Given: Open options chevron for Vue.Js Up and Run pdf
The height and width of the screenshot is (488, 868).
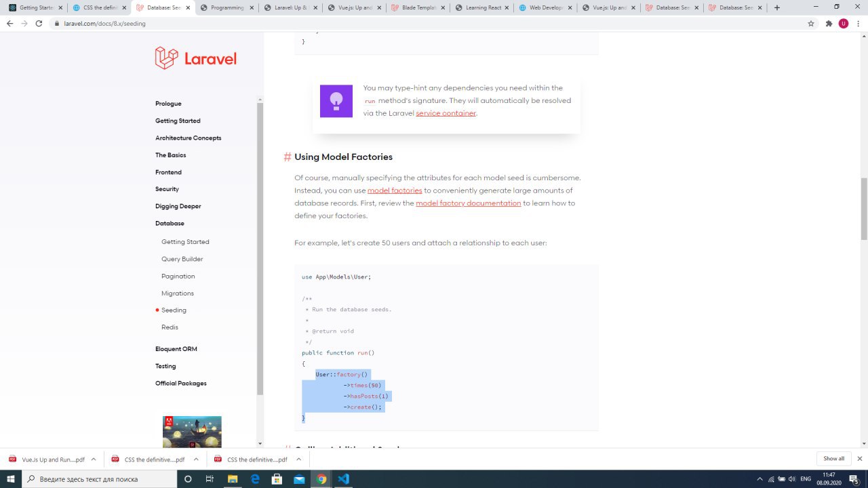Looking at the screenshot, I should (x=93, y=459).
